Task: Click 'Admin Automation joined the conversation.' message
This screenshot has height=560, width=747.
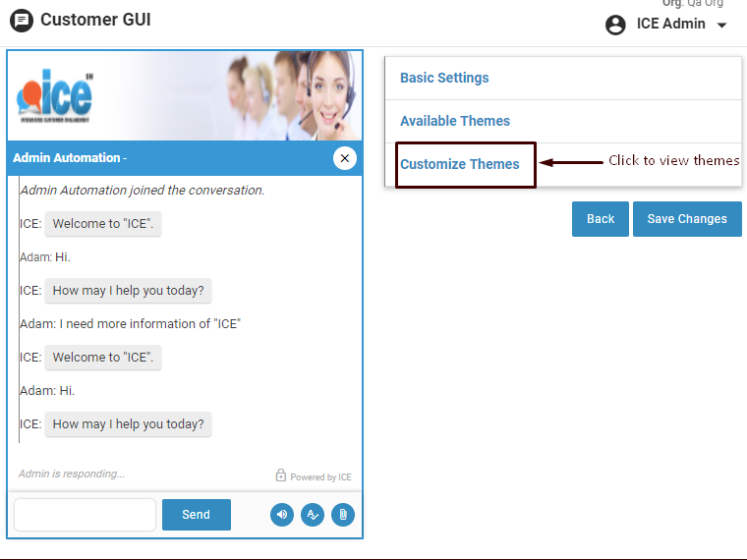Action: point(142,190)
